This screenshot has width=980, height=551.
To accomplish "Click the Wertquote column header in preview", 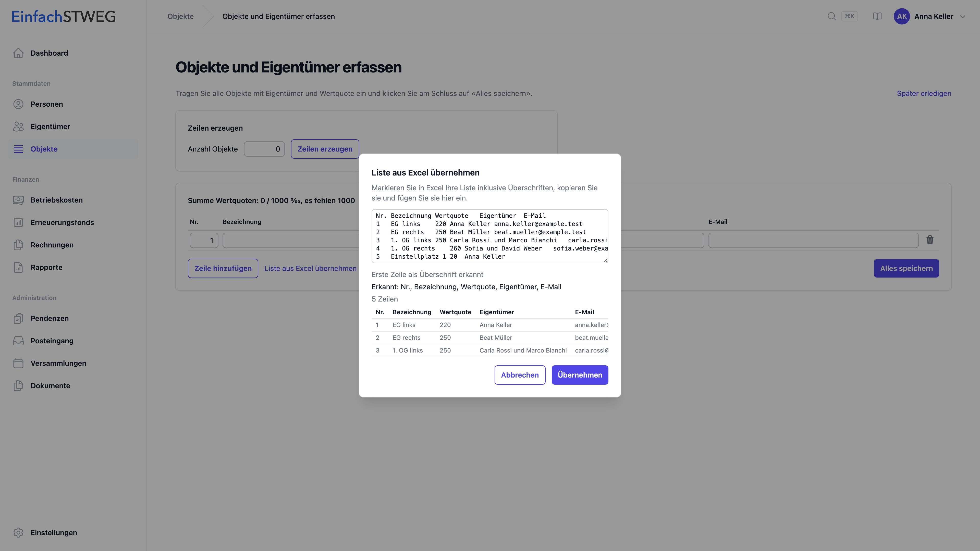I will (x=455, y=312).
